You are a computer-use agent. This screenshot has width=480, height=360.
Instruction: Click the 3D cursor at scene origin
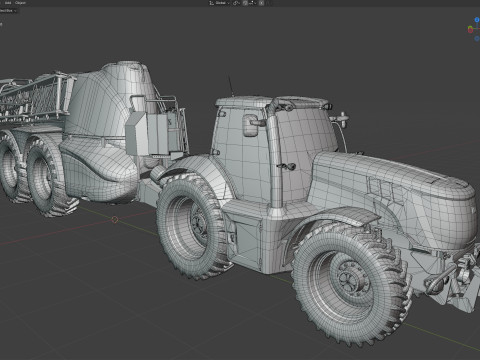114,219
